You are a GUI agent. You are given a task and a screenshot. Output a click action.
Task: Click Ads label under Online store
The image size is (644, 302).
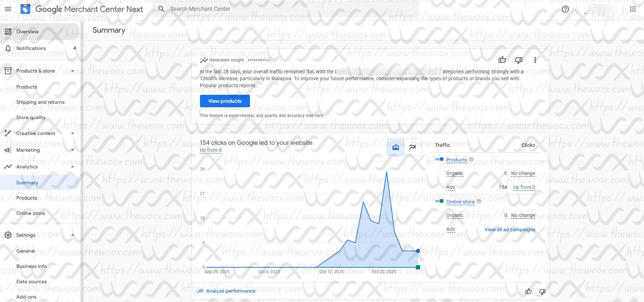tap(450, 229)
